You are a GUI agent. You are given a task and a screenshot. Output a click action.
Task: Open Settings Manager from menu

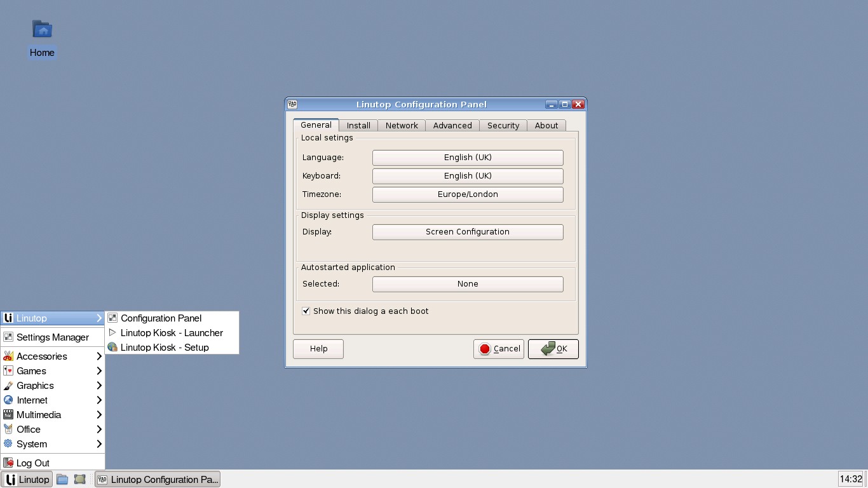pyautogui.click(x=52, y=337)
